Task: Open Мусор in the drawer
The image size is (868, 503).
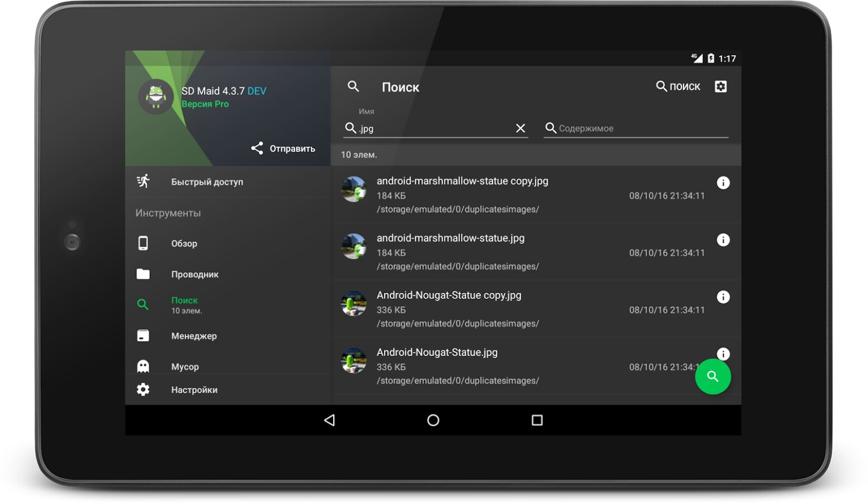Action: click(228, 363)
